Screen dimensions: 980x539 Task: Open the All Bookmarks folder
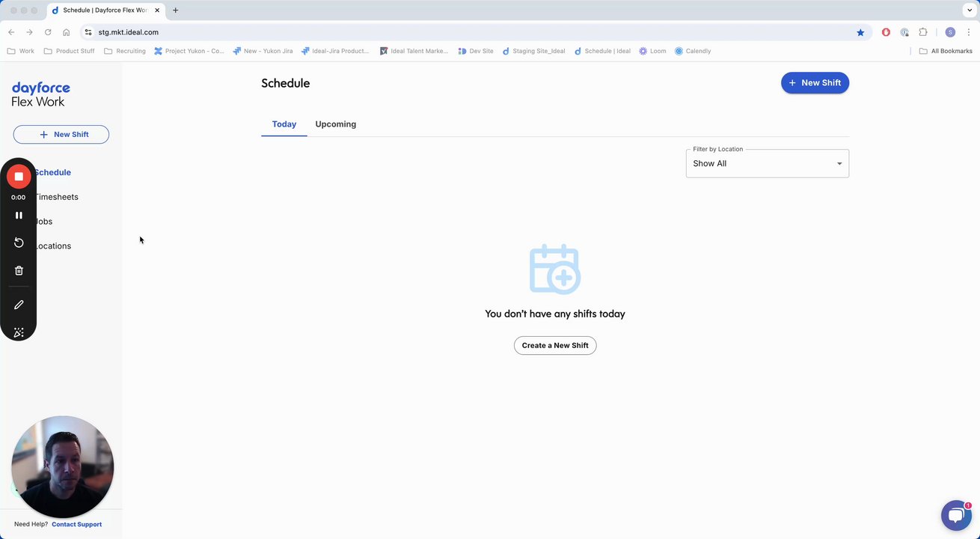click(x=946, y=51)
